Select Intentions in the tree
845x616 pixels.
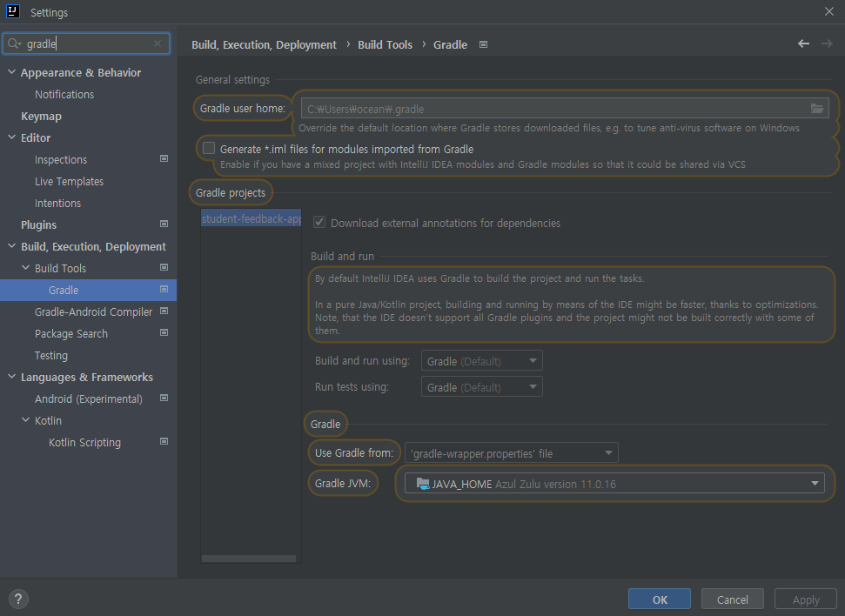[x=57, y=204]
